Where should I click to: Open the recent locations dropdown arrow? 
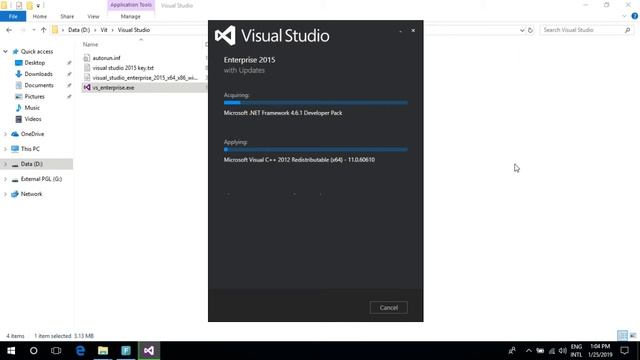click(33, 30)
